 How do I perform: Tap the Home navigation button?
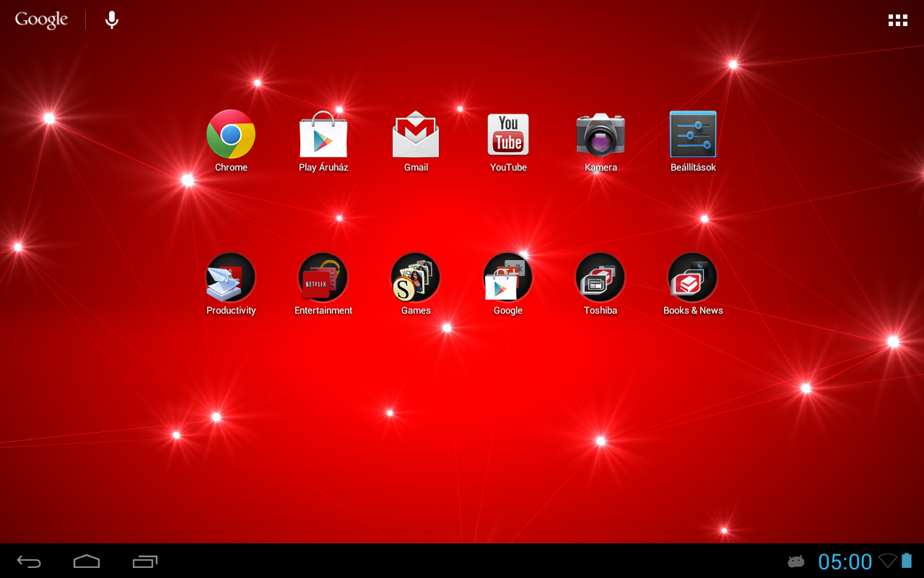87,561
